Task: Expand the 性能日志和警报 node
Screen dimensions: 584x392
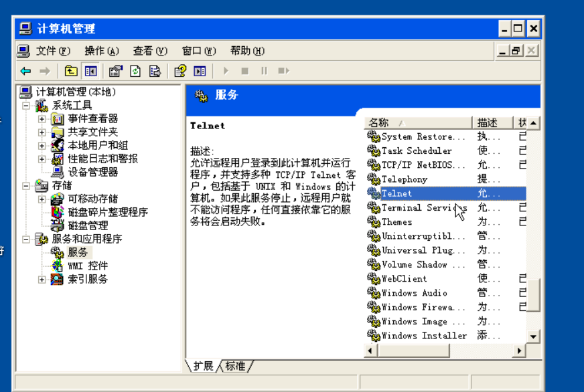Action: (42, 159)
